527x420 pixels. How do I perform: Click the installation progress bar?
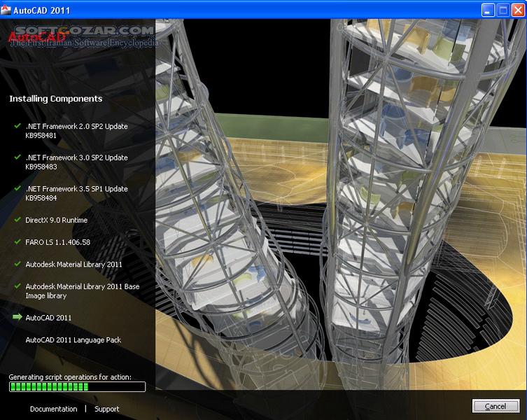77,386
